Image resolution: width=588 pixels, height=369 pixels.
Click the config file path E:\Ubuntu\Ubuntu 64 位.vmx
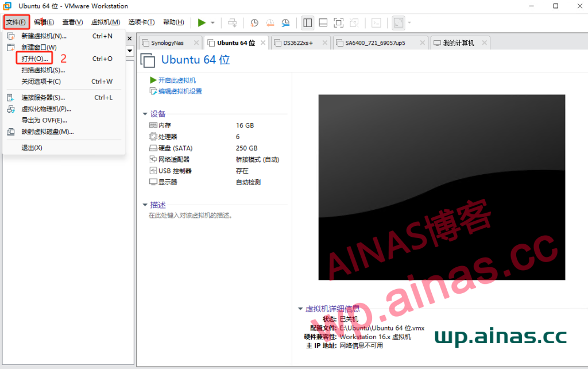click(x=382, y=328)
